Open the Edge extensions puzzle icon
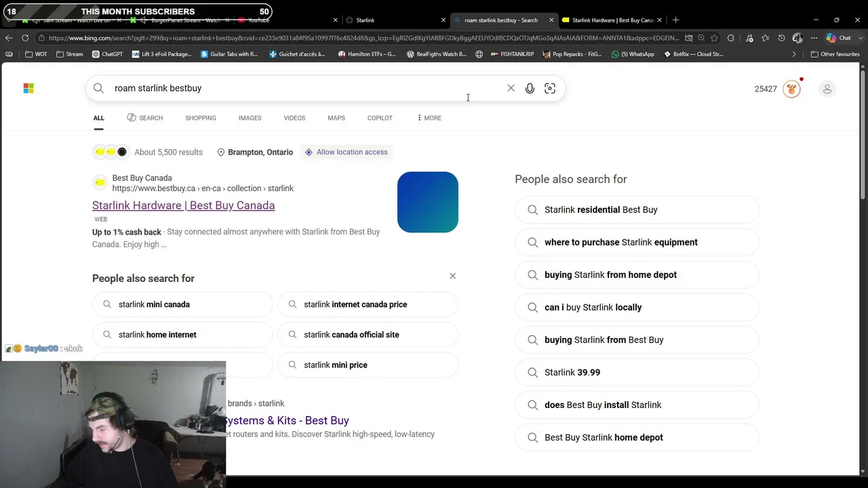 point(730,38)
